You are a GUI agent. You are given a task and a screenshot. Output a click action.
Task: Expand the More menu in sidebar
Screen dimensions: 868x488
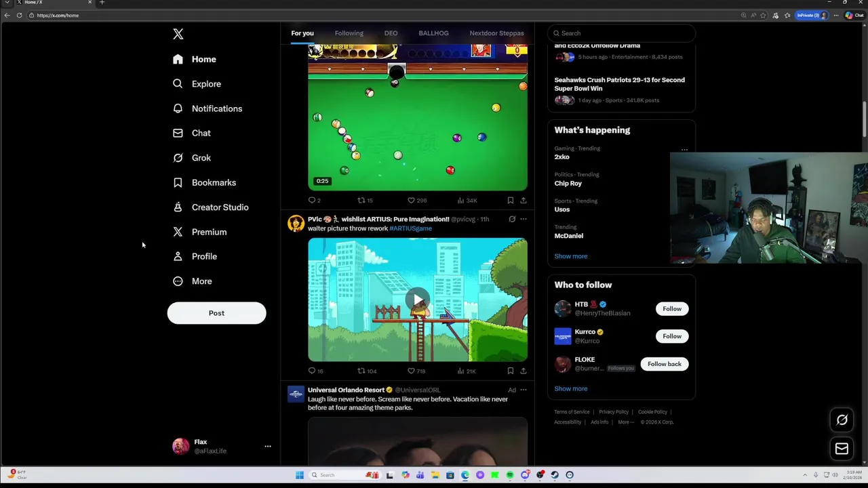[x=192, y=281]
